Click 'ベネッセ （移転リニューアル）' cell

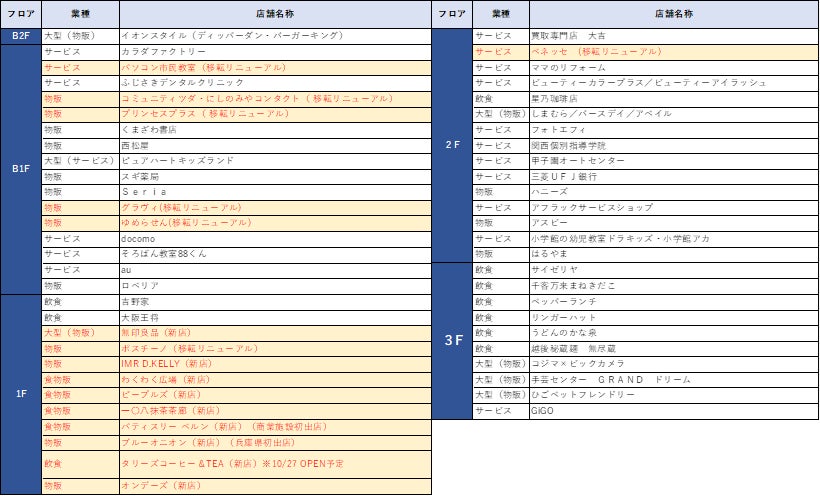point(674,52)
